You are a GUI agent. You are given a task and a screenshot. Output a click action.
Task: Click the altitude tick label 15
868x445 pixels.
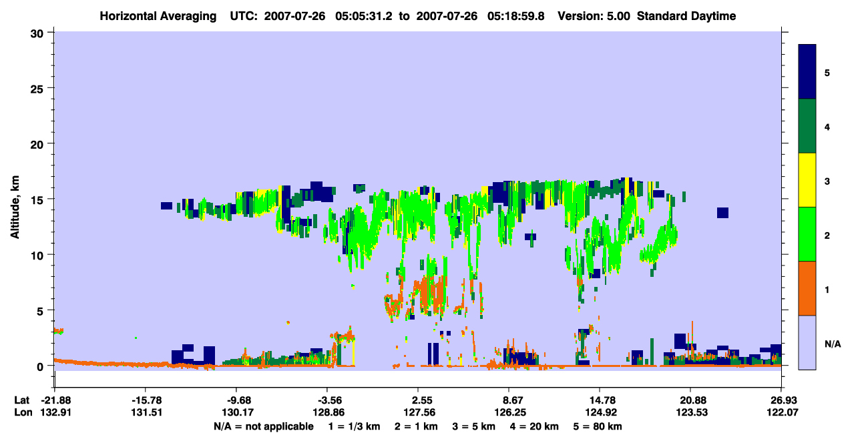[x=39, y=199]
